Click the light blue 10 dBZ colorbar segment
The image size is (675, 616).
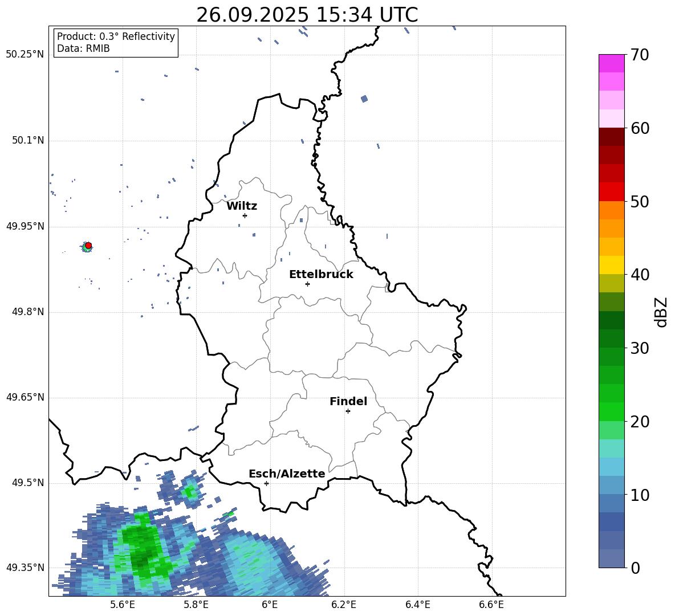(611, 486)
